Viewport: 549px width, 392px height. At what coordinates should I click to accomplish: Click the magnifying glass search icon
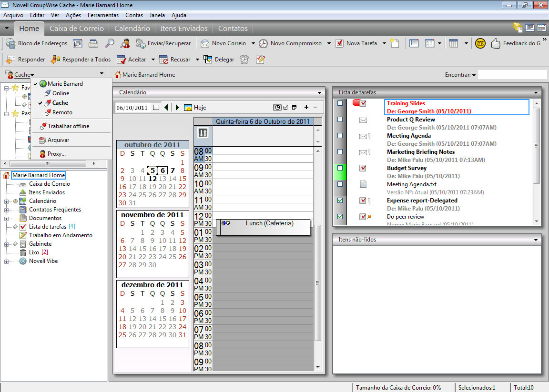coord(109,43)
